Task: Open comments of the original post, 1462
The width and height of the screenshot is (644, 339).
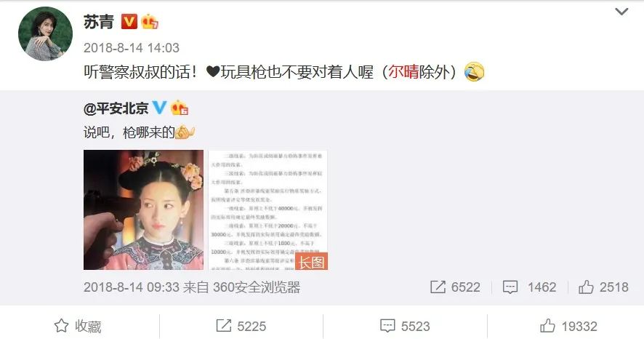Action: click(x=530, y=287)
